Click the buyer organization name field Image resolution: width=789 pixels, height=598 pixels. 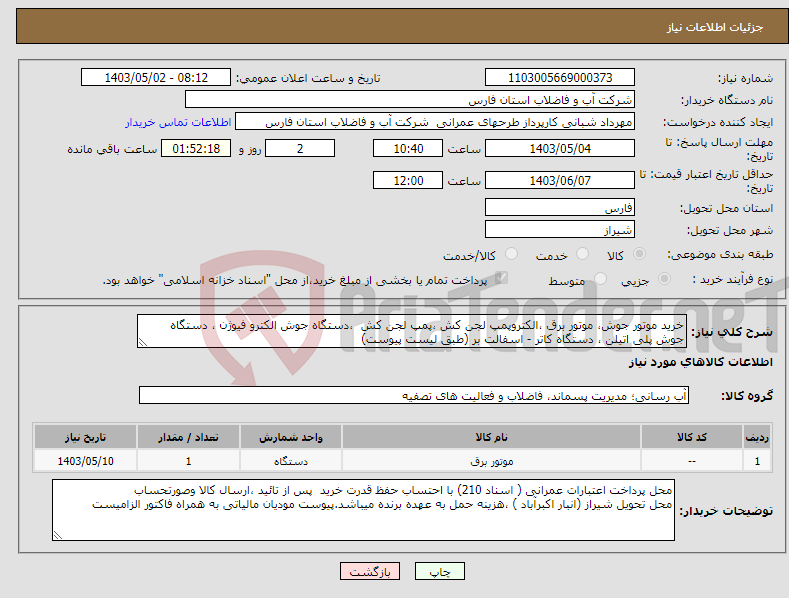(410, 100)
